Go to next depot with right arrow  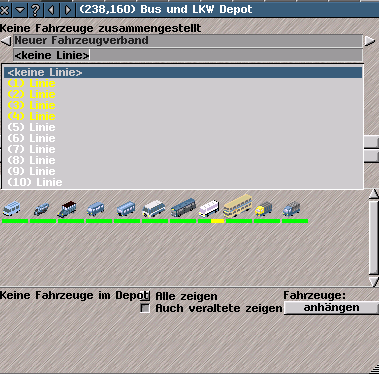tap(68, 10)
